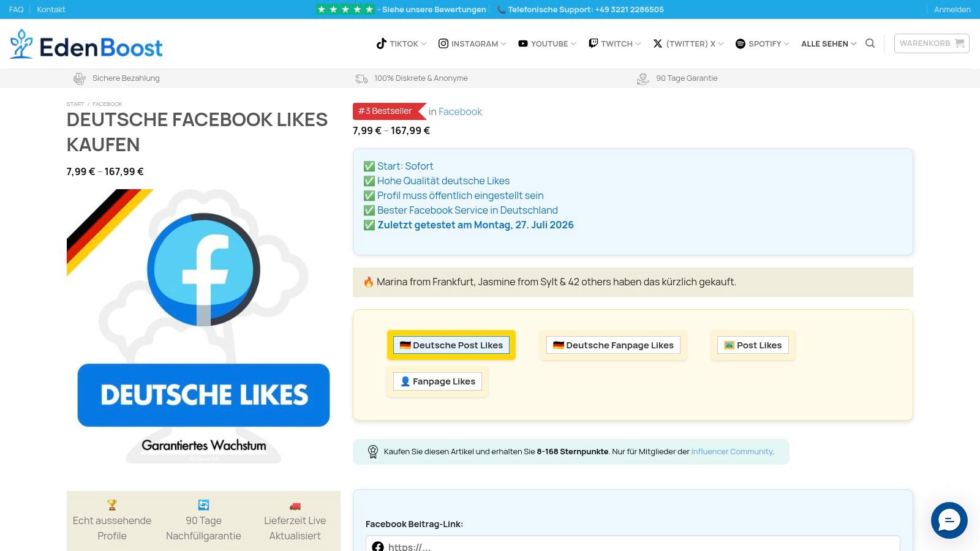The width and height of the screenshot is (980, 551).
Task: Open the Kontakt link
Action: pyautogui.click(x=51, y=10)
